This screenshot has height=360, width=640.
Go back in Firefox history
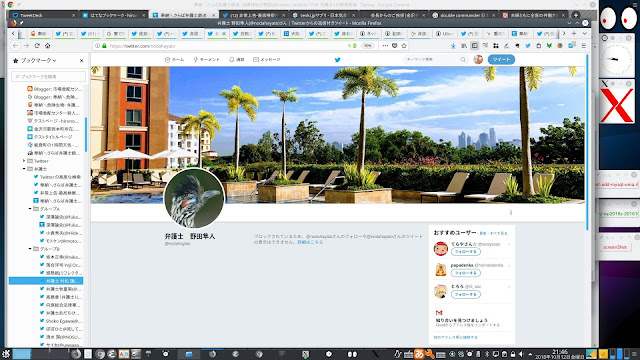[16, 46]
